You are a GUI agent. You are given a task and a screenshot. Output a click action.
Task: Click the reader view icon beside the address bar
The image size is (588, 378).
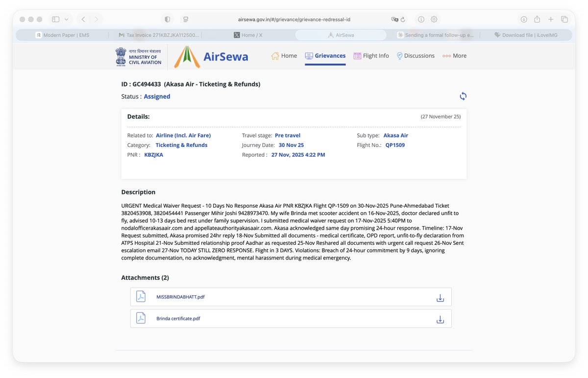186,20
